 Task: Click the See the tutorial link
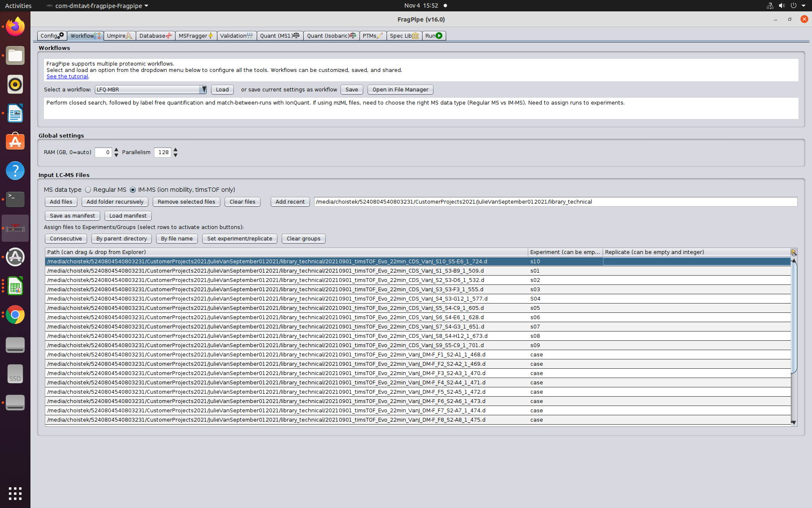[67, 77]
